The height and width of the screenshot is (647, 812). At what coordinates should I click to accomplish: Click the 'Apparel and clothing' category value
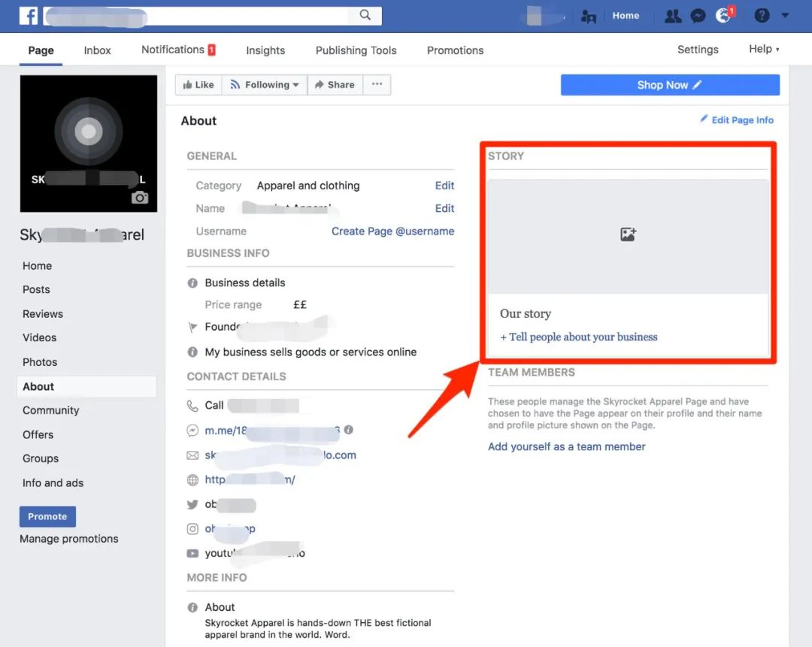[308, 186]
